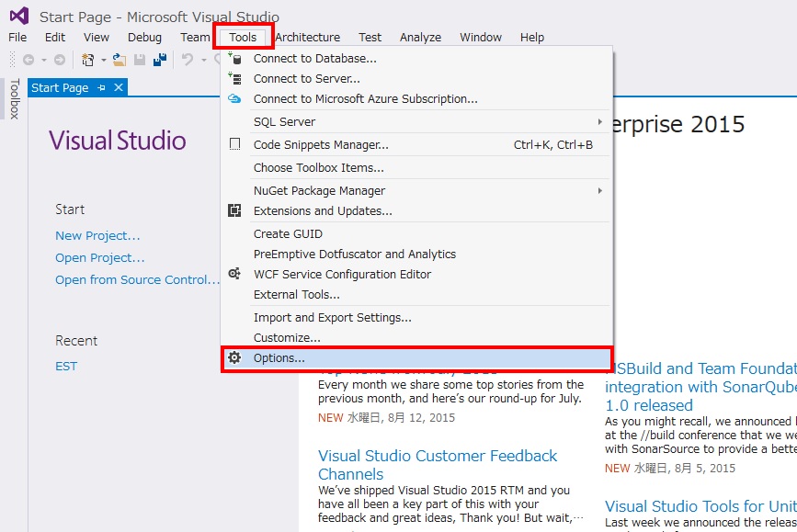The height and width of the screenshot is (532, 797).
Task: Click the gear icon beside Options
Action: [x=234, y=357]
